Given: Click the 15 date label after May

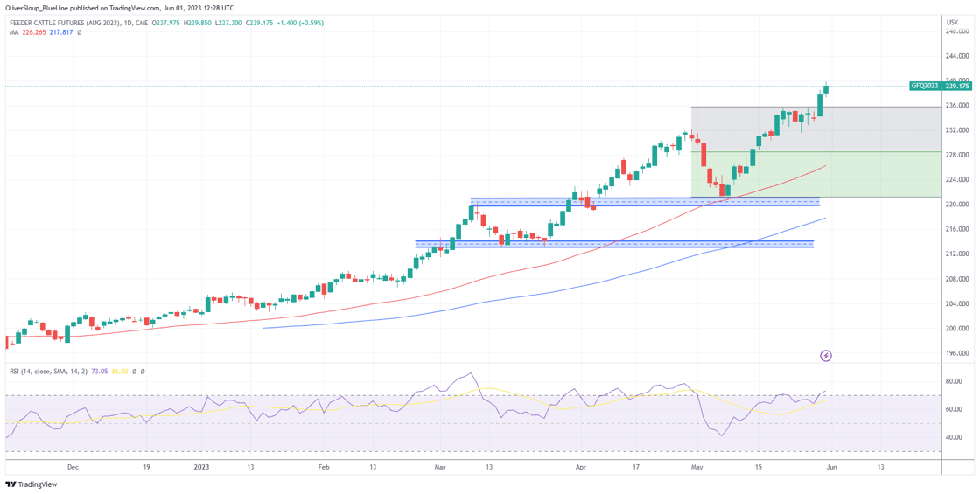Looking at the screenshot, I should 758,467.
